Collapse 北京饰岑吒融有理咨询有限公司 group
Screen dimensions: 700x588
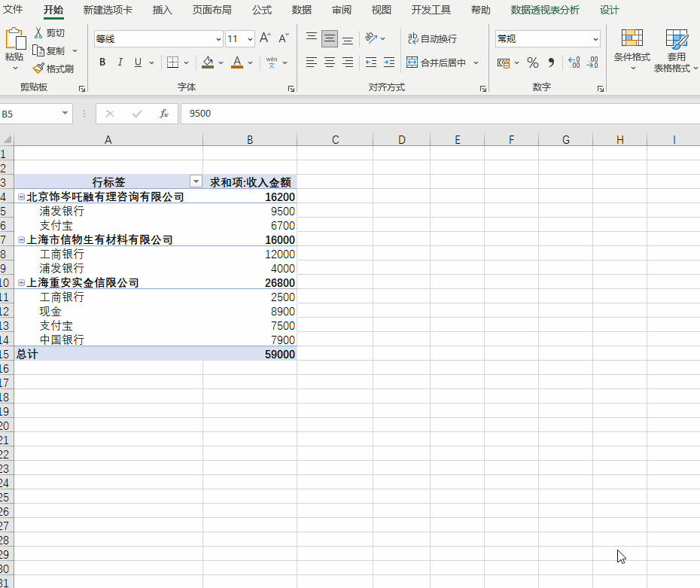point(21,197)
